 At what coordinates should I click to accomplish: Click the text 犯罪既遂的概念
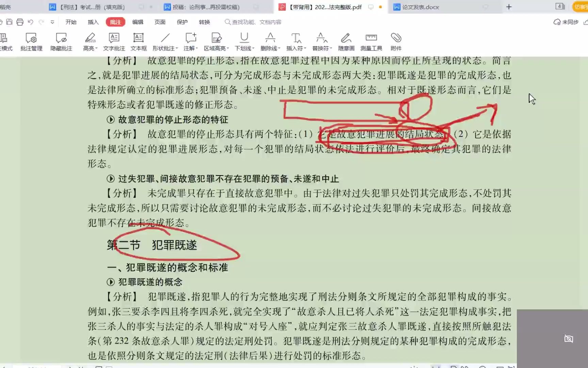150,282
